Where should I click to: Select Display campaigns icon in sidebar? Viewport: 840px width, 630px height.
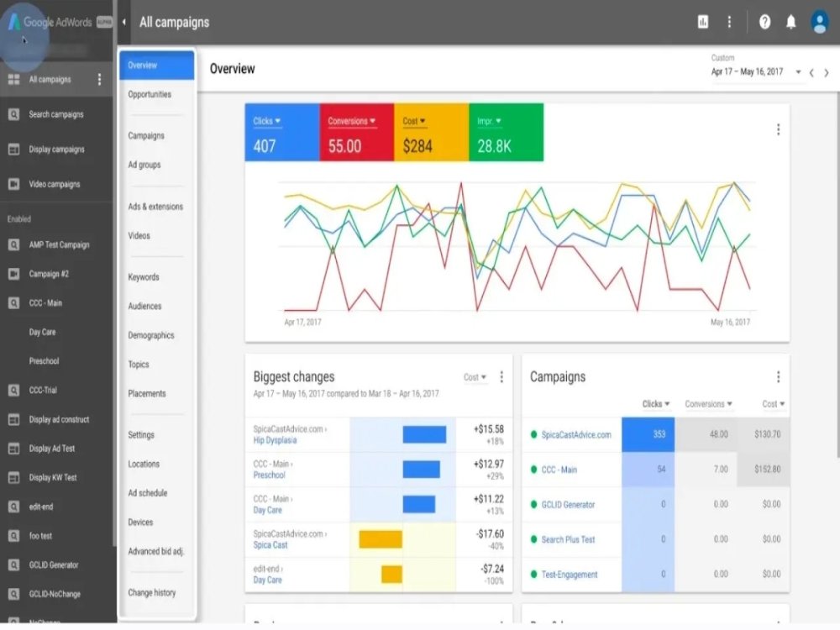14,149
